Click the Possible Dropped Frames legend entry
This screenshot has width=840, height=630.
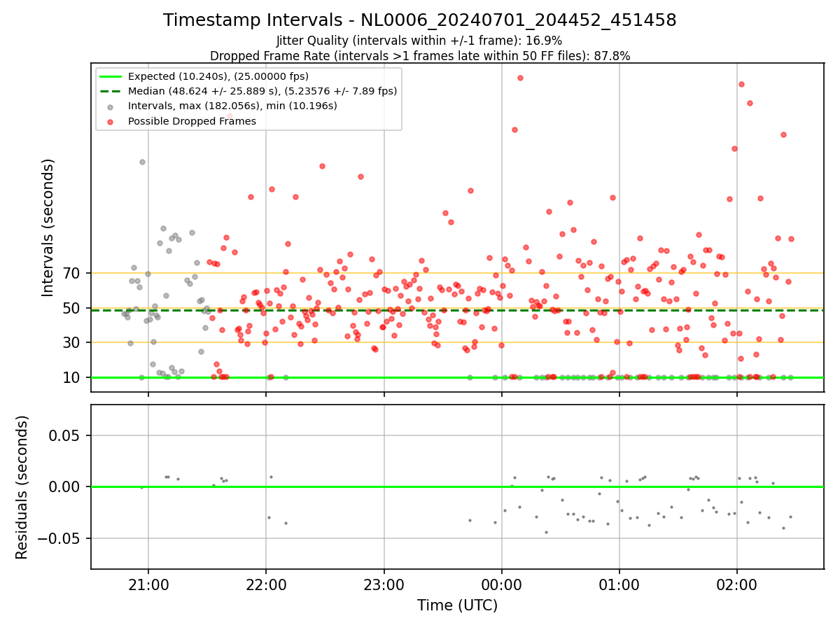point(192,121)
